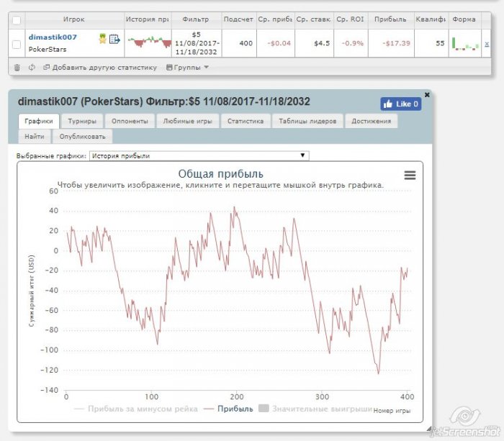This screenshot has height=441, width=504.
Task: Toggle the Прибыль legend series
Action: (228, 409)
